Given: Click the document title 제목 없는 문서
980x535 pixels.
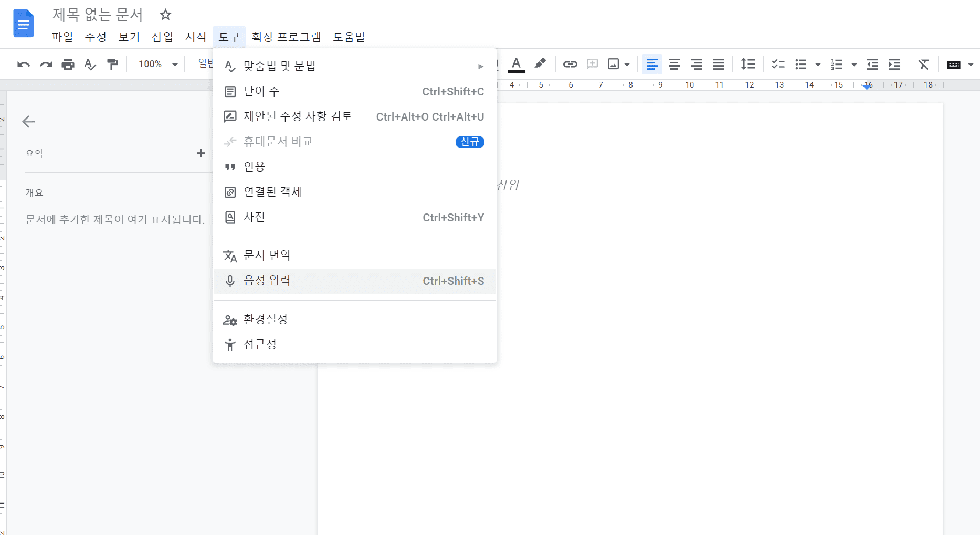Looking at the screenshot, I should click(98, 15).
